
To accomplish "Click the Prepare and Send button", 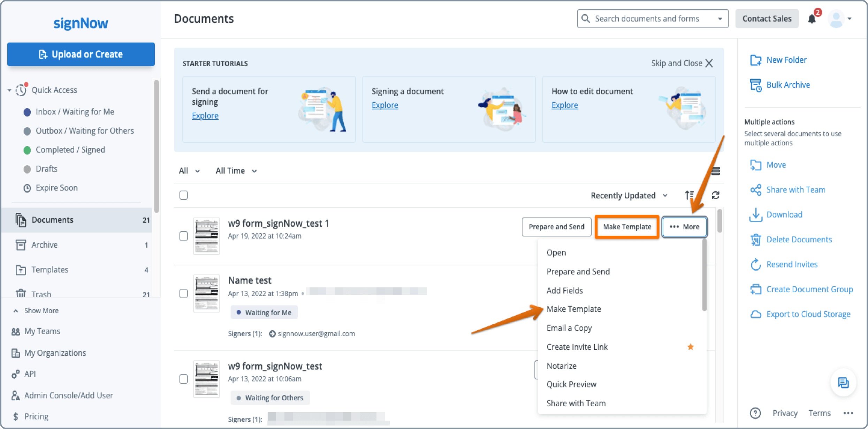I will [556, 227].
